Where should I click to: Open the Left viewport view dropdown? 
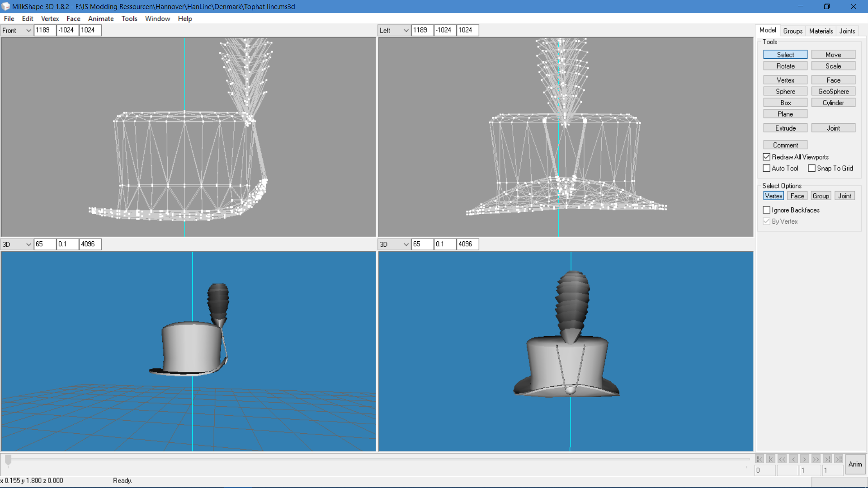tap(394, 30)
